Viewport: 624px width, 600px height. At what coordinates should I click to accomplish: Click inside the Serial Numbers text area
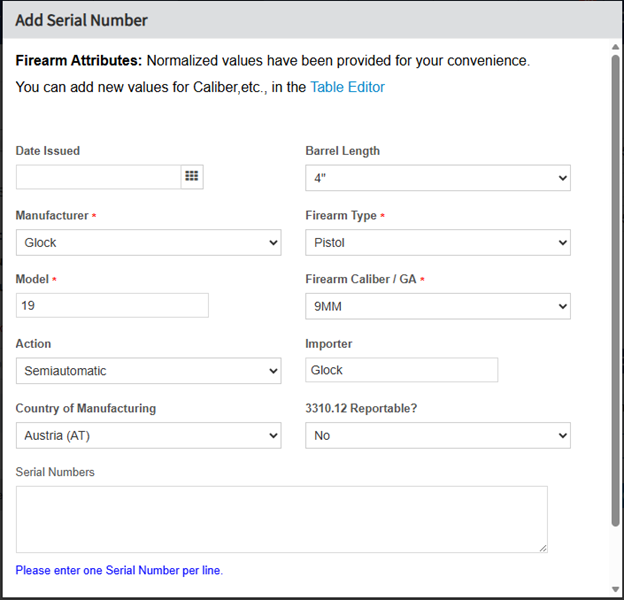pos(281,519)
